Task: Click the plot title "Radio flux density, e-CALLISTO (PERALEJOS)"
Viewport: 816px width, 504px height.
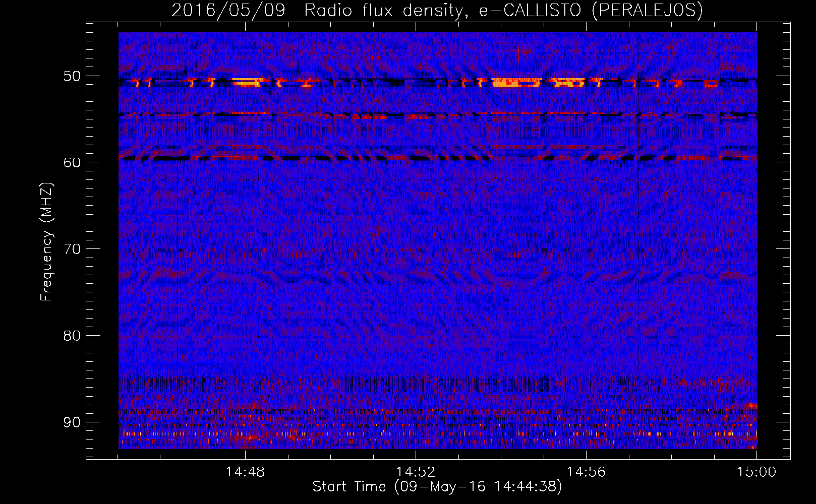Action: tap(503, 11)
